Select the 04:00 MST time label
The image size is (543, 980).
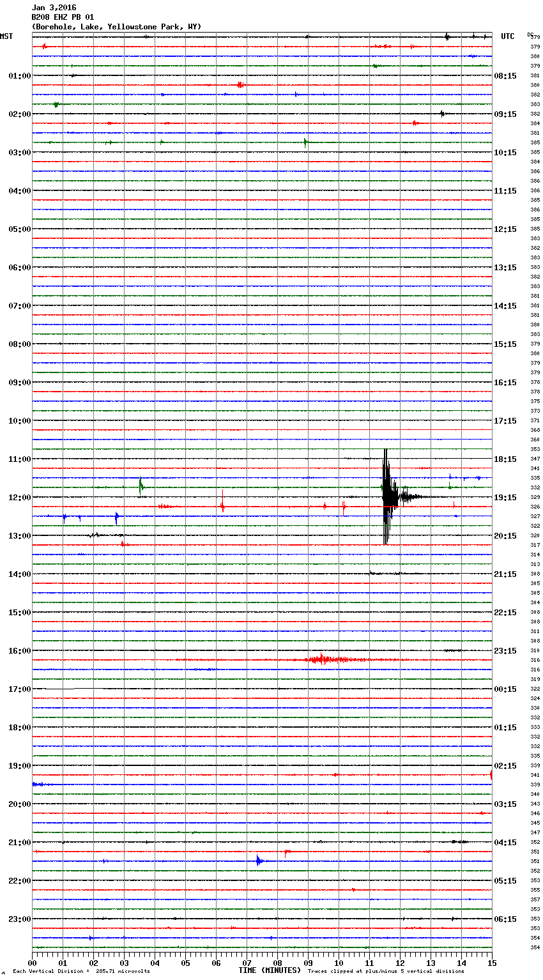[19, 191]
